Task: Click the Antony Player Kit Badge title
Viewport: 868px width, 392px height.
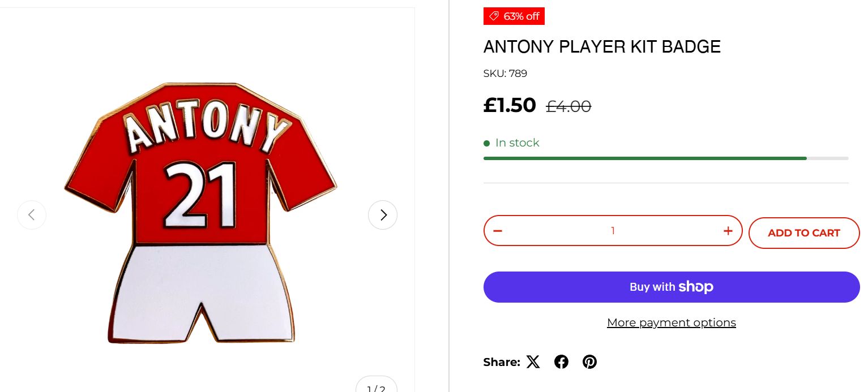Action: pos(601,47)
